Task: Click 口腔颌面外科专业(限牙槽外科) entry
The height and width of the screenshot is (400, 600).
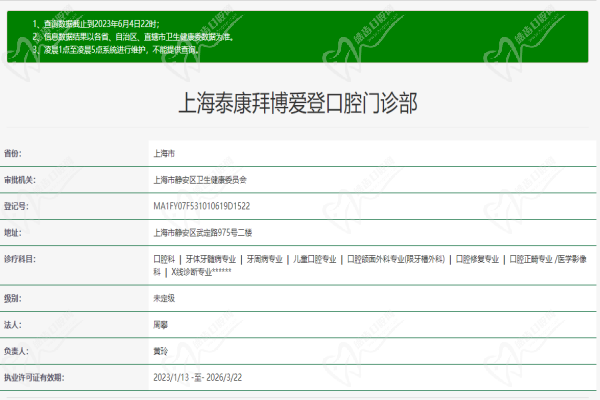Action: (396, 259)
